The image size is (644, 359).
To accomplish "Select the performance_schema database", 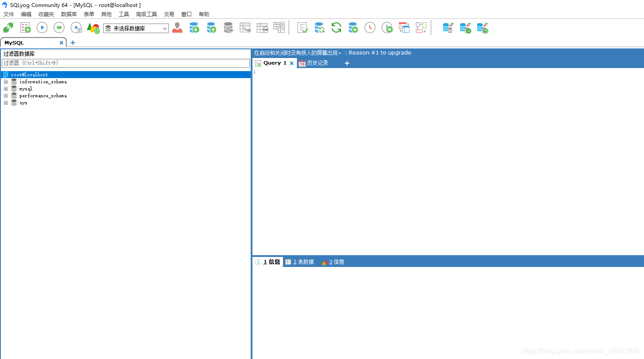I will (x=43, y=96).
